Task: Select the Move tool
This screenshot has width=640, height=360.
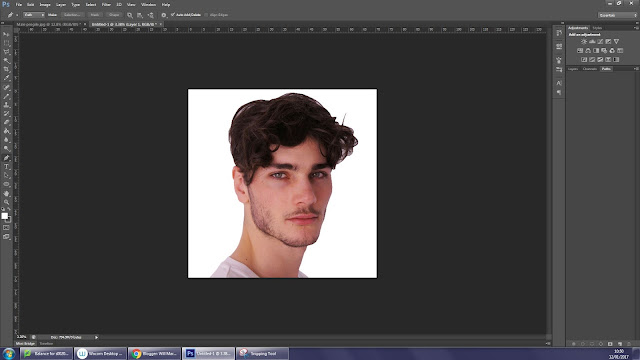Action: [x=6, y=34]
